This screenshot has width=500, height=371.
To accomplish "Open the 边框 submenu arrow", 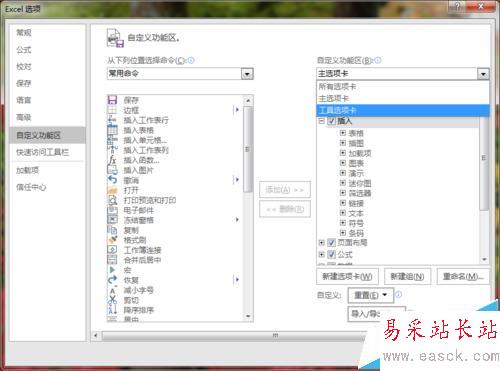I will click(237, 110).
